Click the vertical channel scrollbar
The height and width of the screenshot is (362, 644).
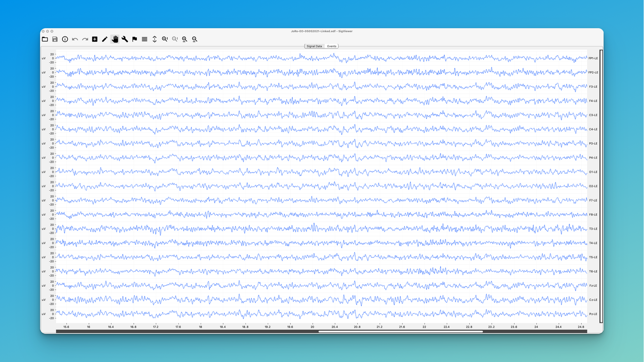tap(601, 186)
